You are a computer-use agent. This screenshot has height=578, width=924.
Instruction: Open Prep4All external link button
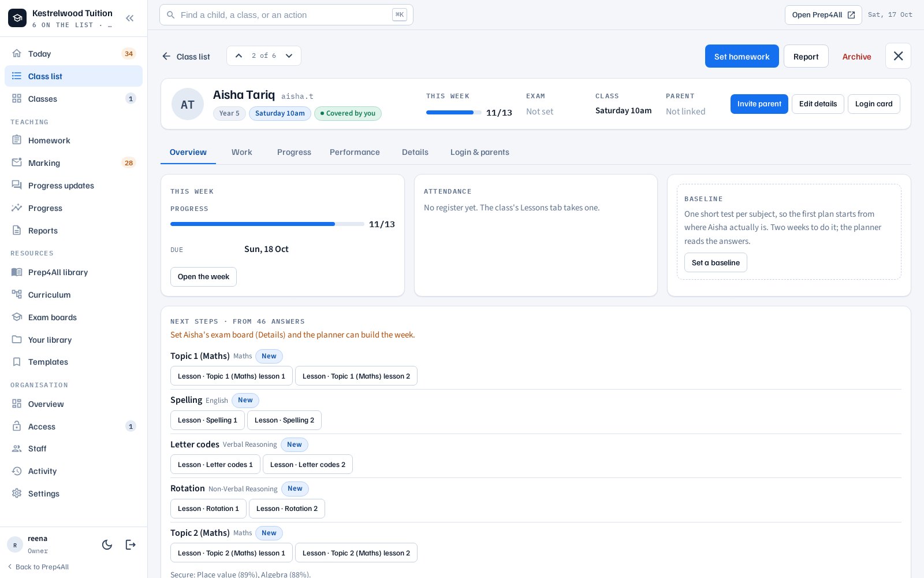[x=823, y=15]
